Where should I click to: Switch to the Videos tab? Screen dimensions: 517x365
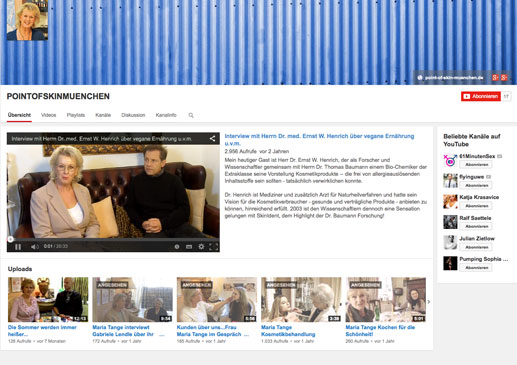49,115
